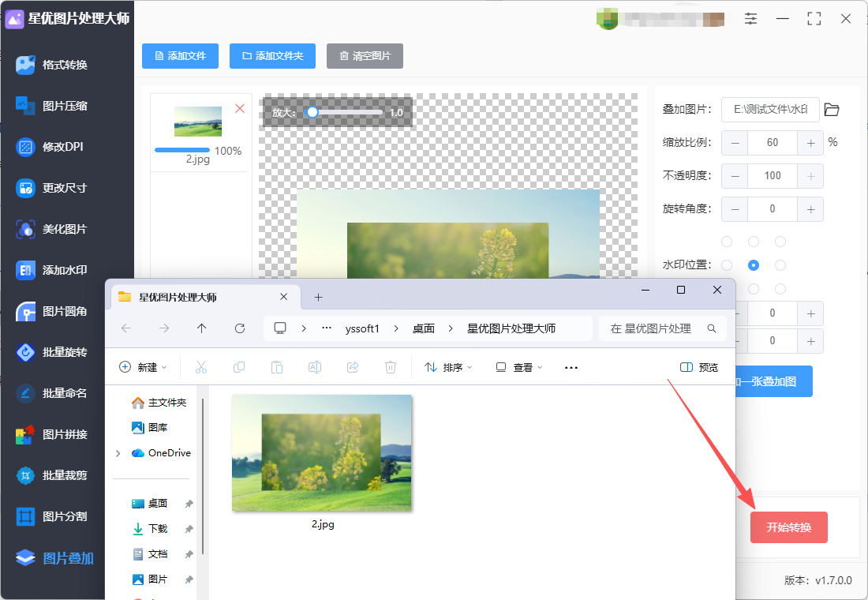Select 图片叠加 in sidebar
Image resolution: width=868 pixels, height=600 pixels.
(x=54, y=558)
